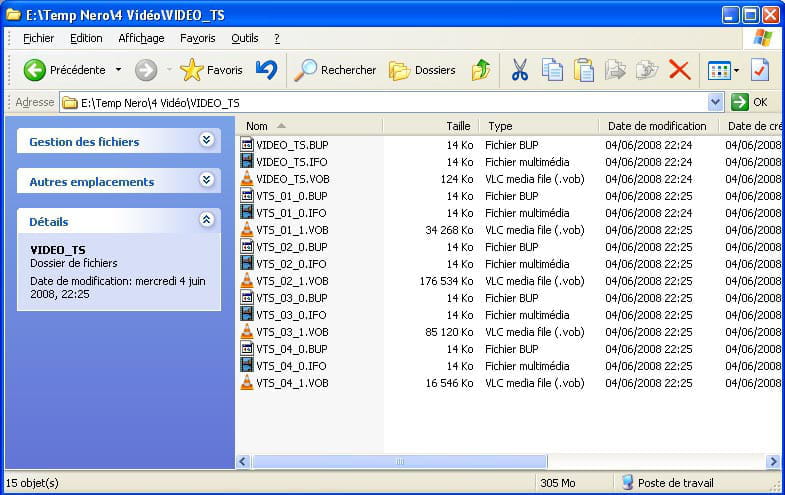The image size is (785, 495).
Task: Click the Paste clipboard icon
Action: pos(584,70)
